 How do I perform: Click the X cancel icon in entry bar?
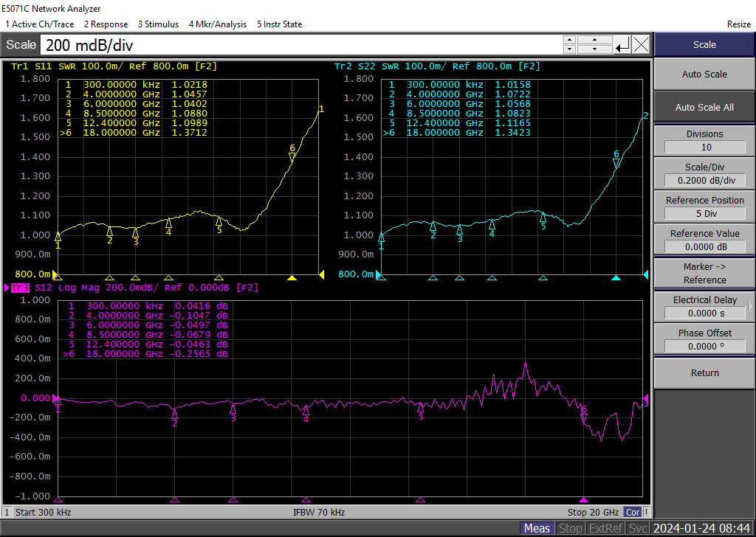pos(641,45)
